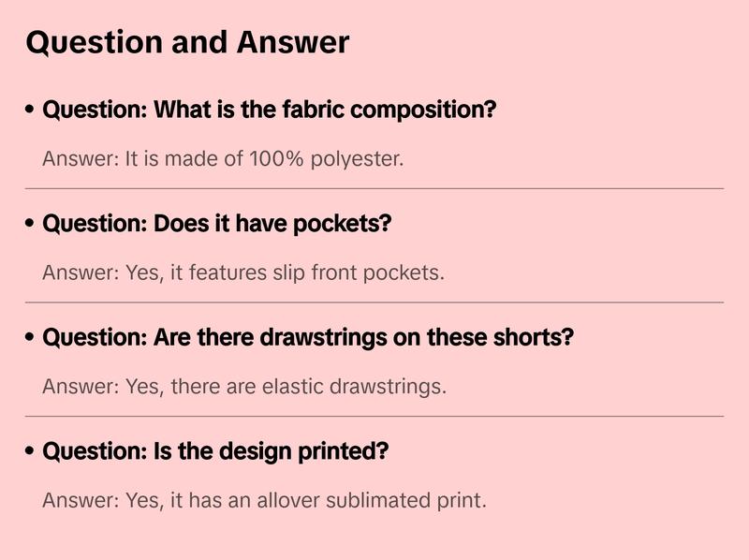The width and height of the screenshot is (749, 560).
Task: Click the bullet before the design printed question
Action: [31, 451]
